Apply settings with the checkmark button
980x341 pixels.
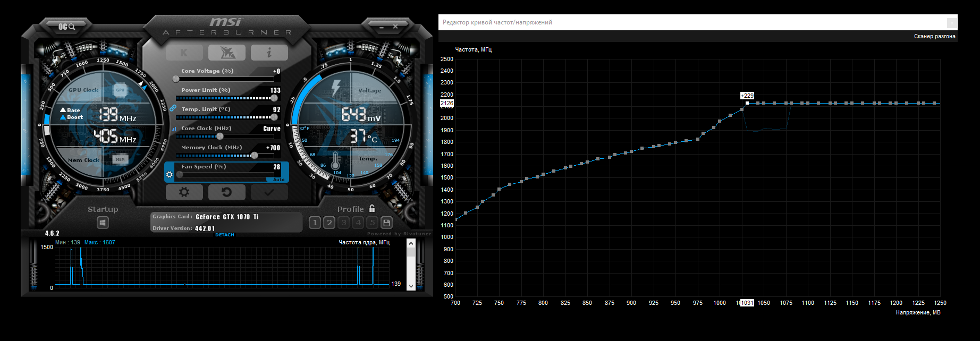click(269, 192)
